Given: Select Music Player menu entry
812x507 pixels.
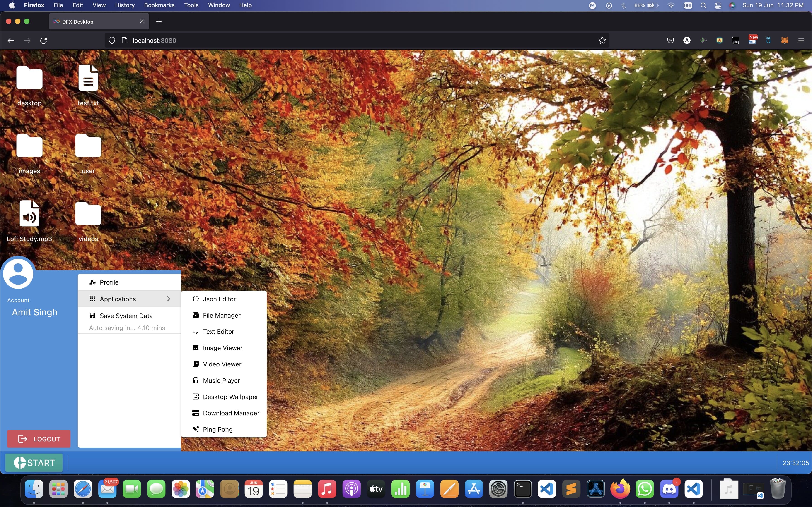Looking at the screenshot, I should [x=221, y=380].
